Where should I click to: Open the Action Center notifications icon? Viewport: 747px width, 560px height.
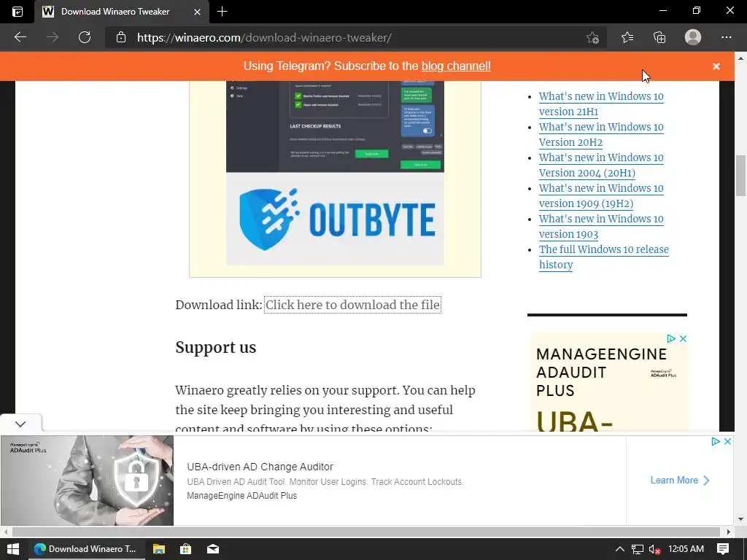tap(723, 548)
